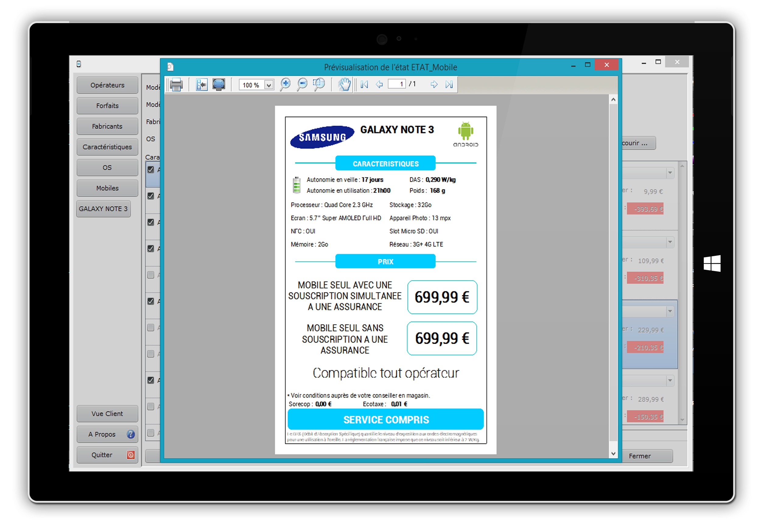761x532 pixels.
Task: Open the Caractéristiques section
Action: [x=107, y=147]
